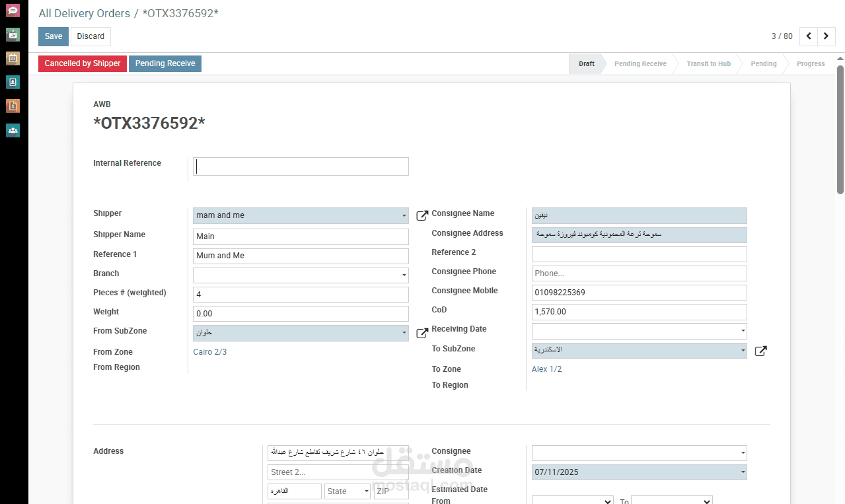845x504 pixels.
Task: Click the Street 2 address field
Action: (338, 472)
